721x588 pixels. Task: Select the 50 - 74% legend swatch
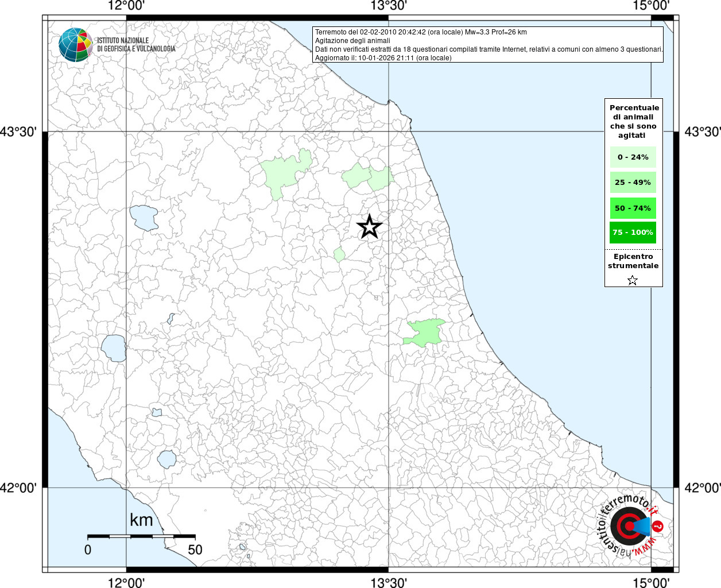click(x=633, y=208)
